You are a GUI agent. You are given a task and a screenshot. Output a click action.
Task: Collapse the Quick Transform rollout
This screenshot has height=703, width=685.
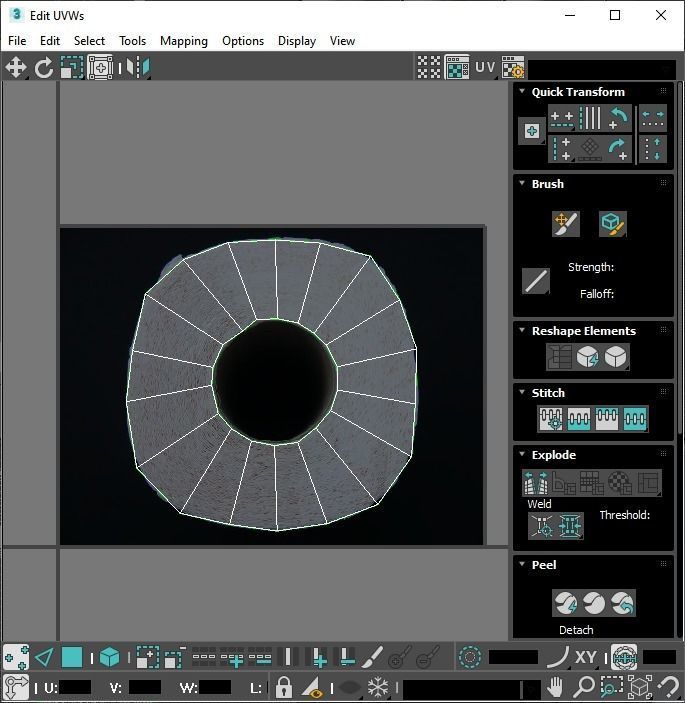522,91
